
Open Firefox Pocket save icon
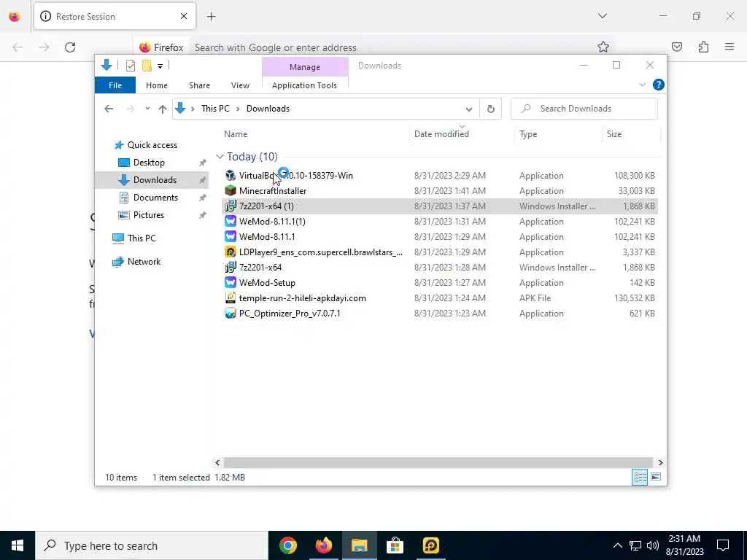tap(677, 47)
